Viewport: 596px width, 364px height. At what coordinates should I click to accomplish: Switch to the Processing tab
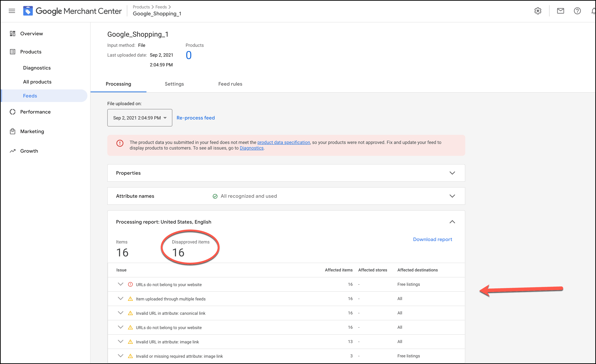coord(118,84)
